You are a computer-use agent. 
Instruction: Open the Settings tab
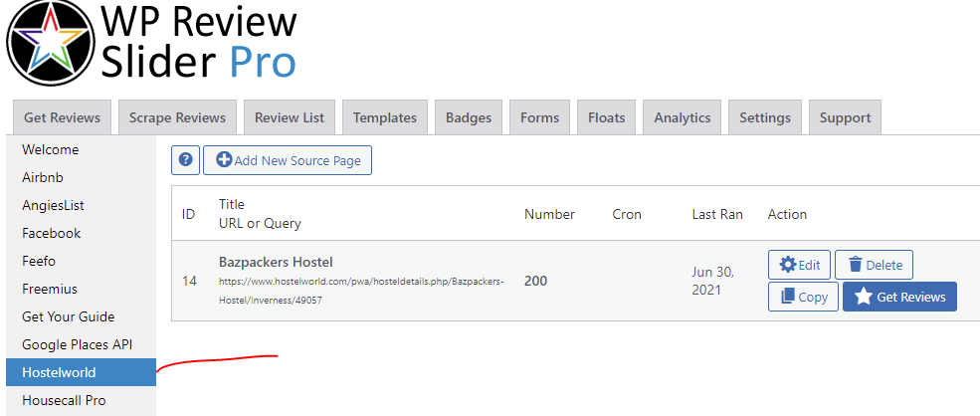point(765,117)
